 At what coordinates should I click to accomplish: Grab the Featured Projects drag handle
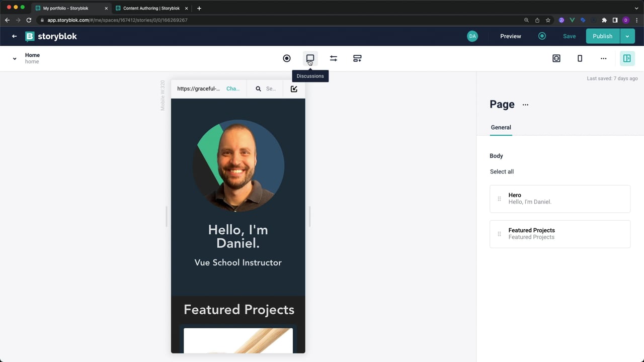pyautogui.click(x=499, y=234)
